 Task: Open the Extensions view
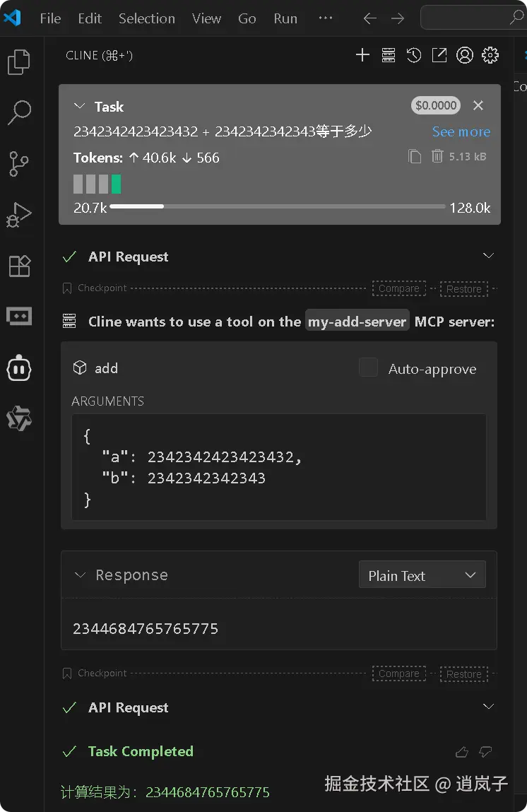19,266
